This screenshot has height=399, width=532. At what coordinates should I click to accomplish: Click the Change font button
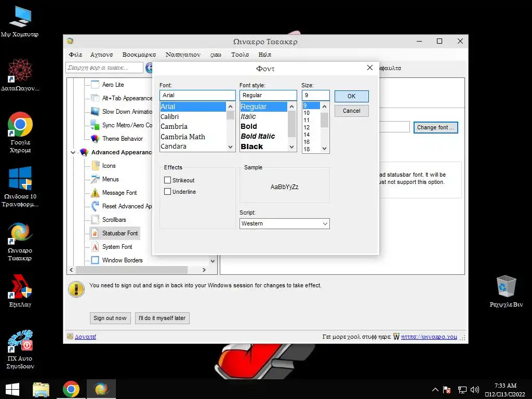[x=436, y=128]
